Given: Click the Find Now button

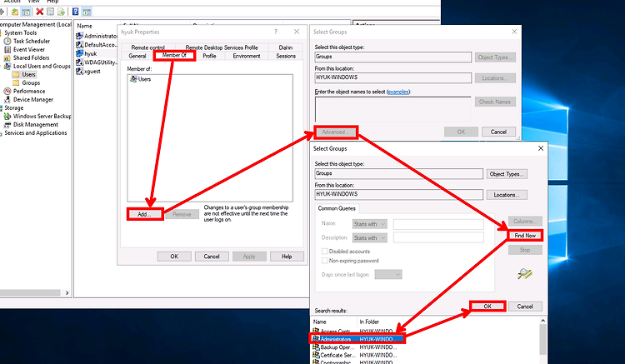Looking at the screenshot, I should coord(525,236).
